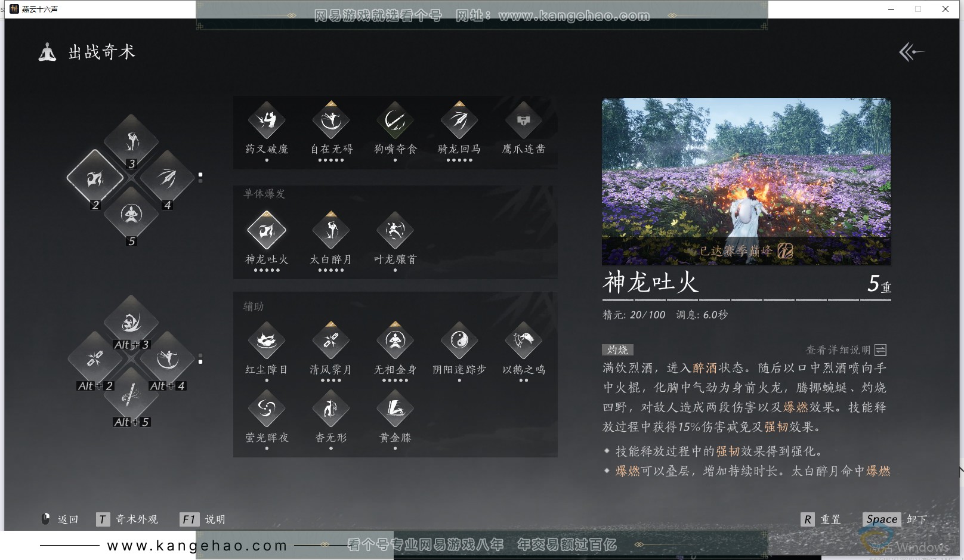Pick the 叶龙骧首 skill icon
Screen dimensions: 964x560
395,230
